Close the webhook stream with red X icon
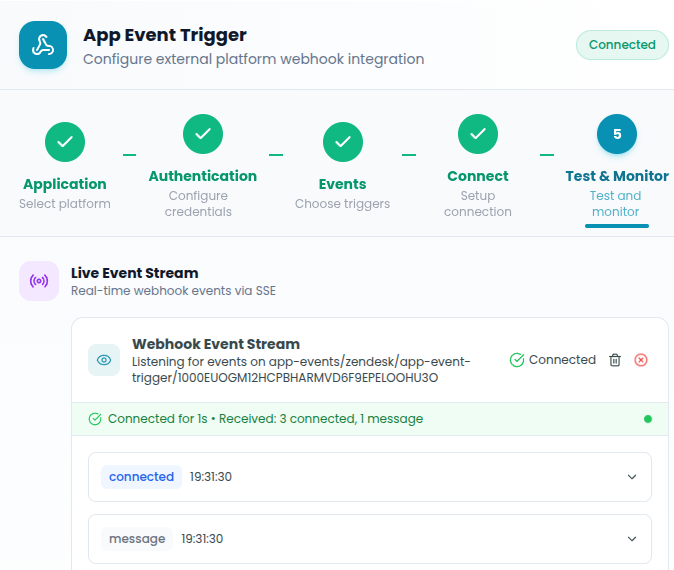 tap(641, 360)
